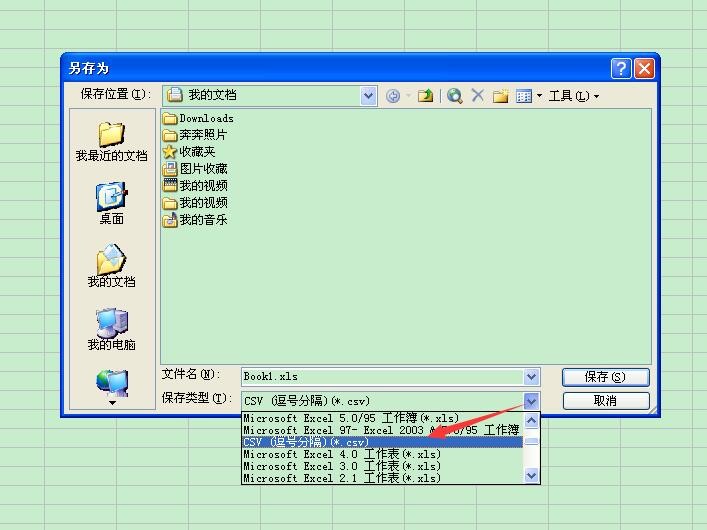Viewport: 707px width, 530px height.
Task: Open the 我的音乐 music folder
Action: point(195,220)
